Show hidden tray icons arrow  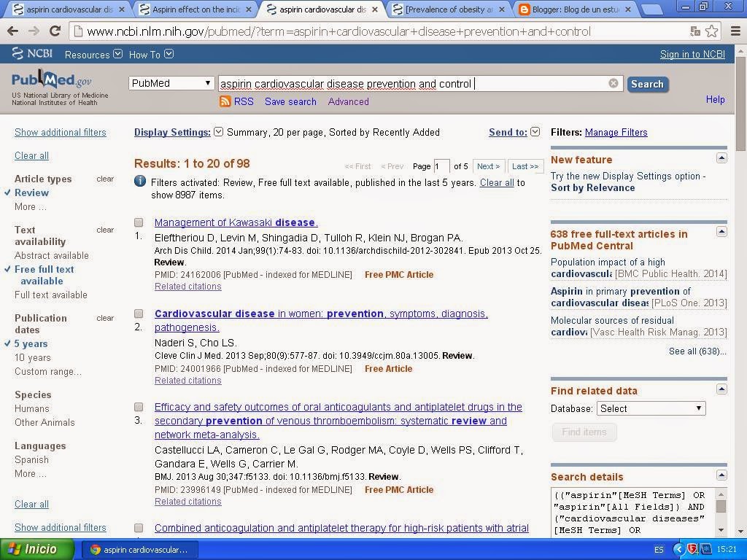[679, 549]
